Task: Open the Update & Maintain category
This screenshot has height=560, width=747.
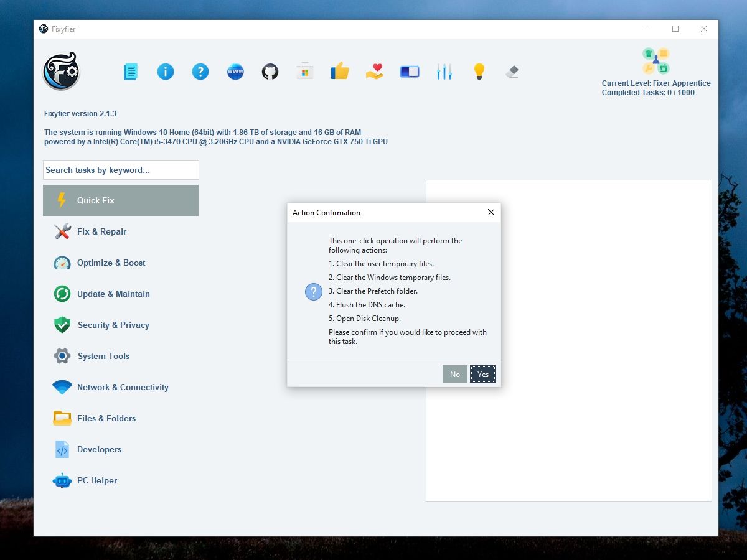Action: [x=121, y=294]
